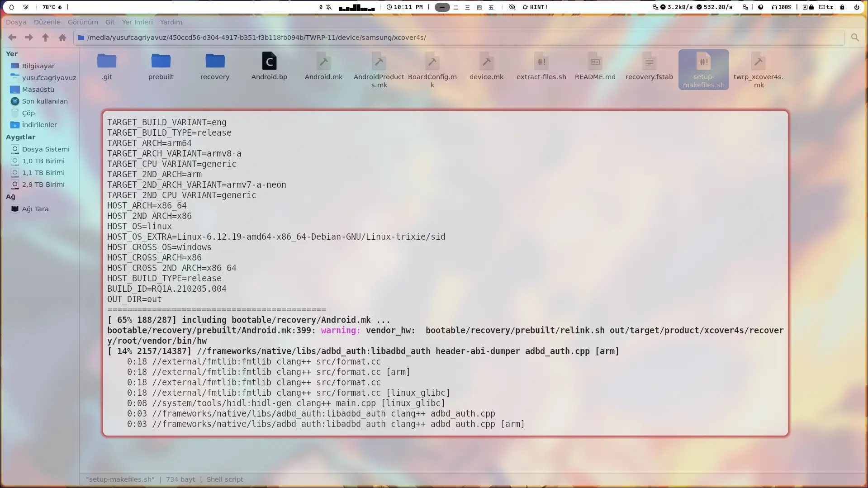The width and height of the screenshot is (868, 488).
Task: Select the Android.bp file
Action: [x=269, y=67]
